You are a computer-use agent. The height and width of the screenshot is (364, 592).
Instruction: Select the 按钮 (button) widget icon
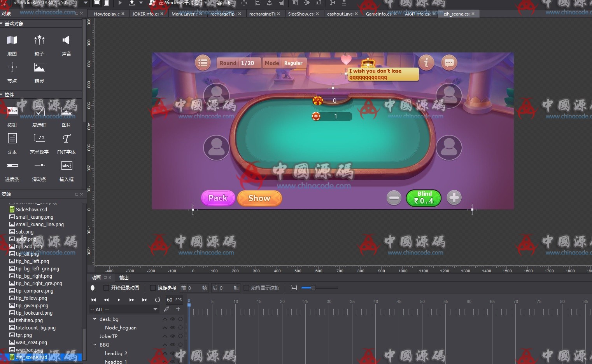12,111
